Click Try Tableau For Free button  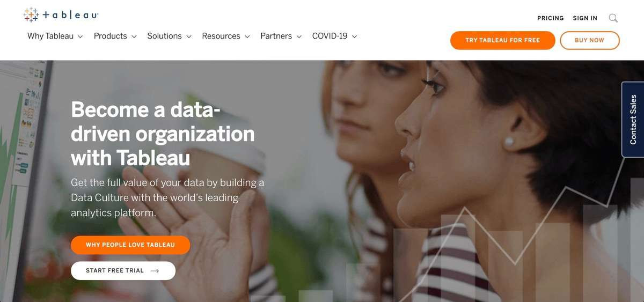[x=503, y=40]
